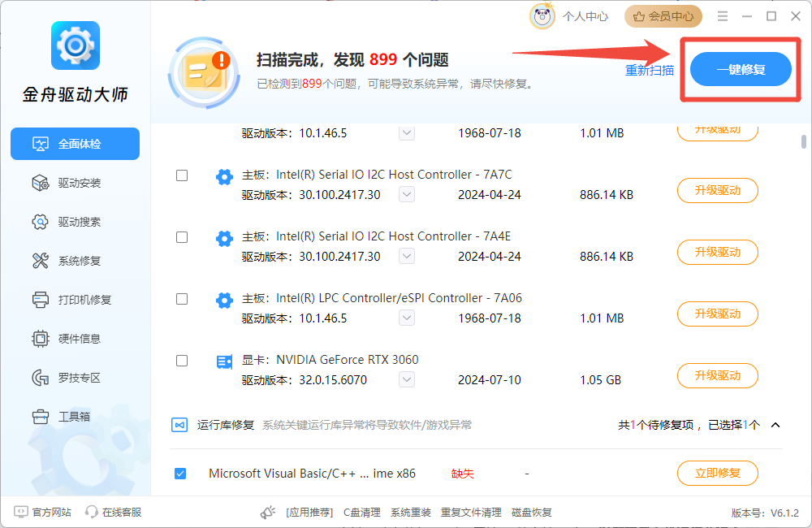Click version number V6.1.2 text
This screenshot has height=528, width=812.
pos(784,513)
